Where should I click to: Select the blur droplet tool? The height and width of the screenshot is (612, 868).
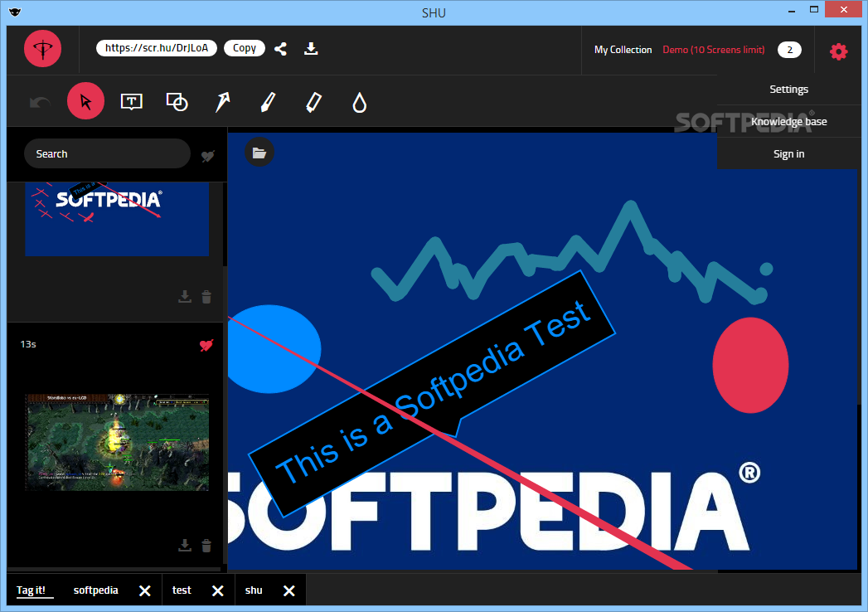tap(359, 103)
